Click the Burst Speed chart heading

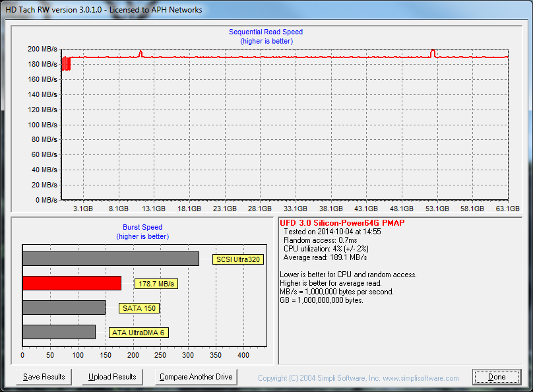tap(142, 227)
